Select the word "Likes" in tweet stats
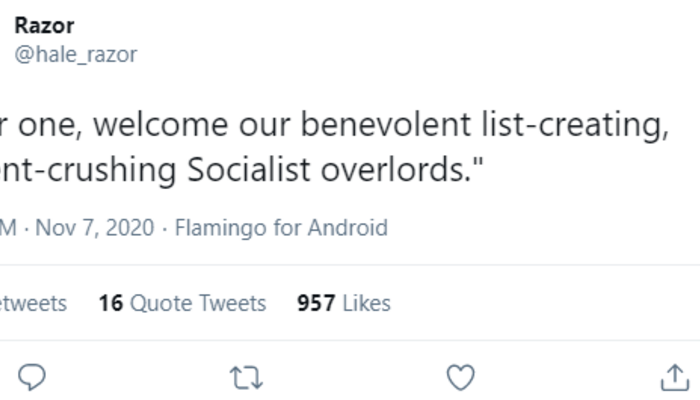Viewport: 700px width, 400px height. pyautogui.click(x=366, y=303)
